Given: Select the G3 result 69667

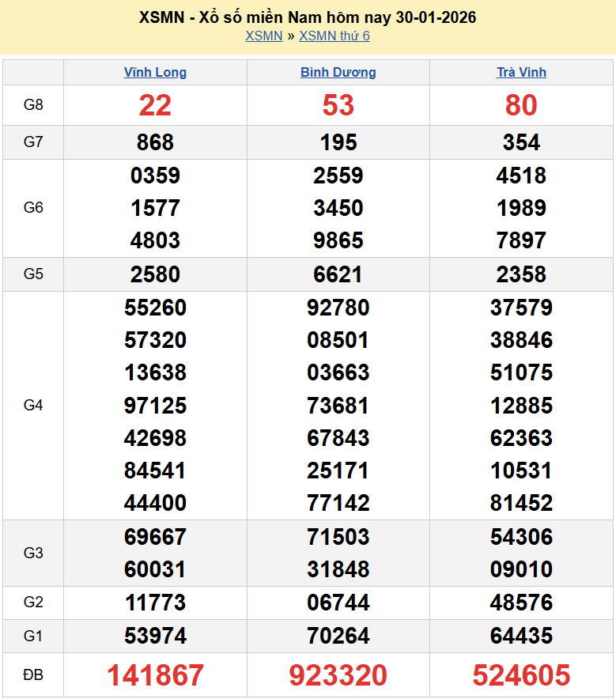Looking at the screenshot, I should pos(155,537).
